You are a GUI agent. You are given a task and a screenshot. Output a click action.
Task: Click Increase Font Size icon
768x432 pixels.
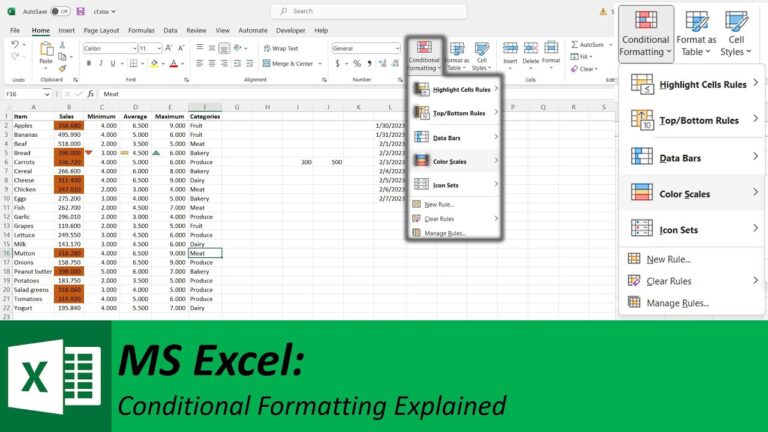(x=168, y=48)
